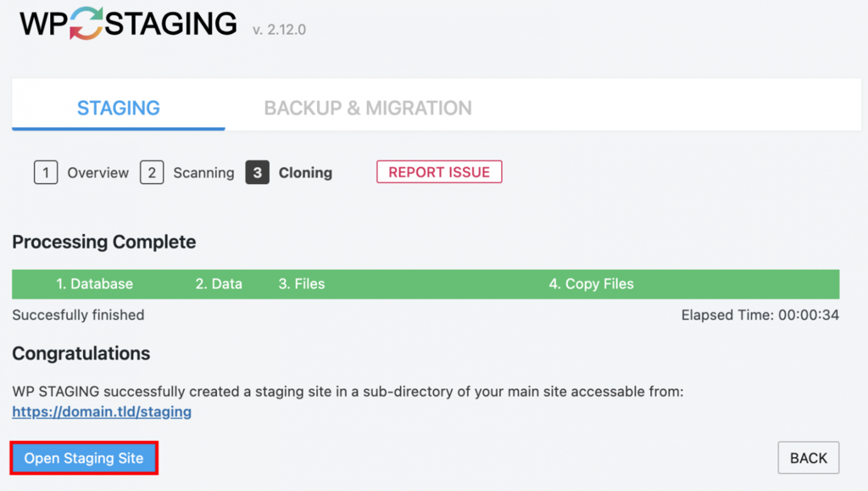Click the step 1 Overview number box

(46, 172)
